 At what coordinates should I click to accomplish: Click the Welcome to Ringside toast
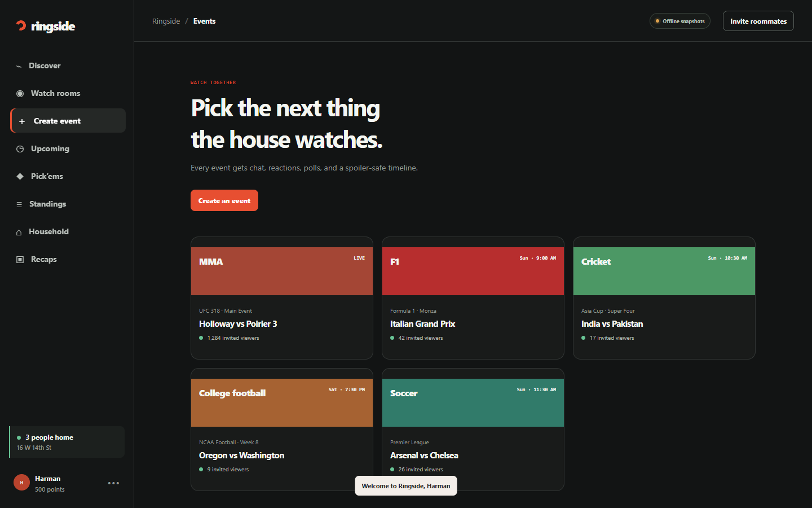[406, 486]
